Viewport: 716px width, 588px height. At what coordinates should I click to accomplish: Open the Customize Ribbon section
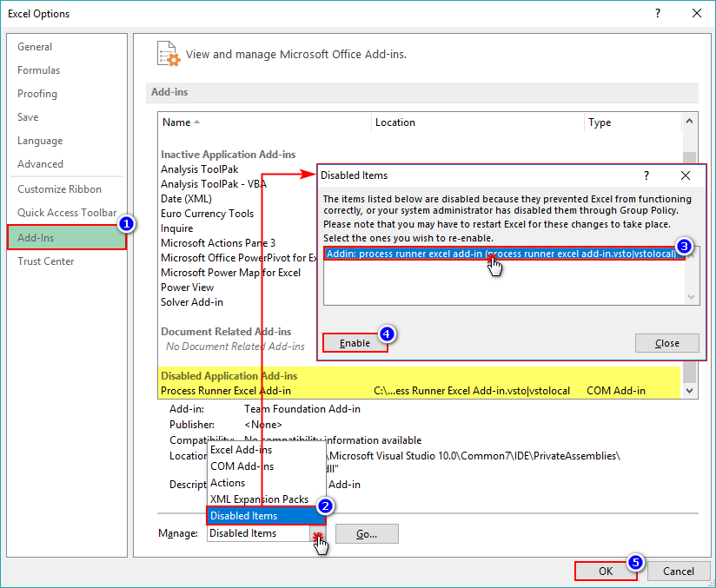(x=57, y=188)
